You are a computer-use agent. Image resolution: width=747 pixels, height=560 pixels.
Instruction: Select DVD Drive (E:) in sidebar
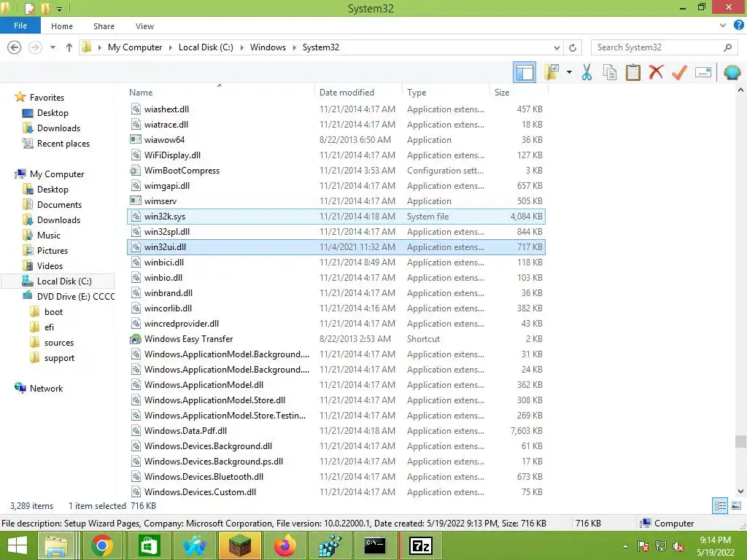[75, 297]
